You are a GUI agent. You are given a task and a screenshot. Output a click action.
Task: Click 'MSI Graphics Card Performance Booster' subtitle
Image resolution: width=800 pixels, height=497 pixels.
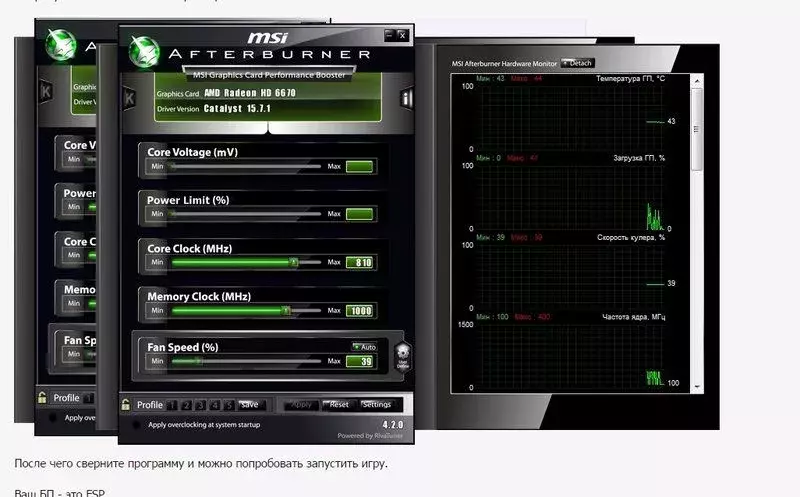coord(269,75)
